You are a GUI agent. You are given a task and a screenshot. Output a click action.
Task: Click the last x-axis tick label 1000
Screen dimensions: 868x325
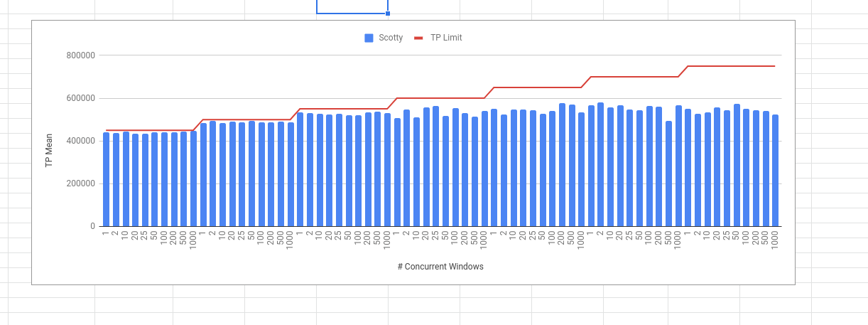[x=775, y=239]
